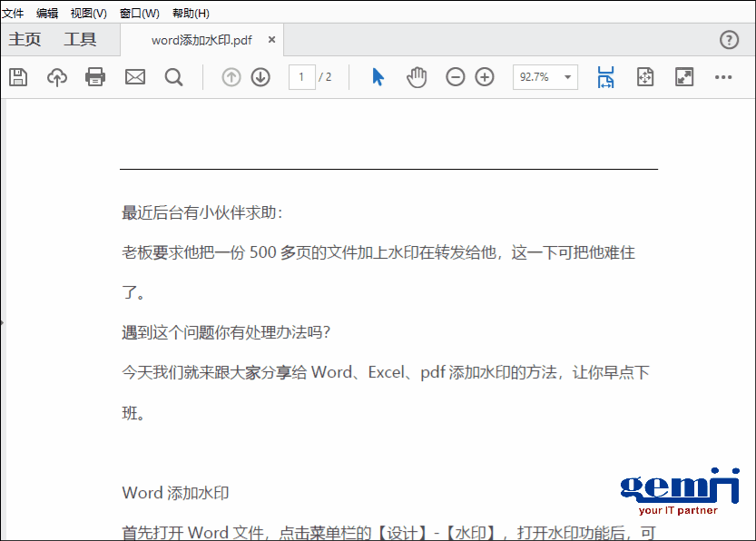Go to previous page arrow
Viewport: 756px width, 541px height.
(x=231, y=77)
